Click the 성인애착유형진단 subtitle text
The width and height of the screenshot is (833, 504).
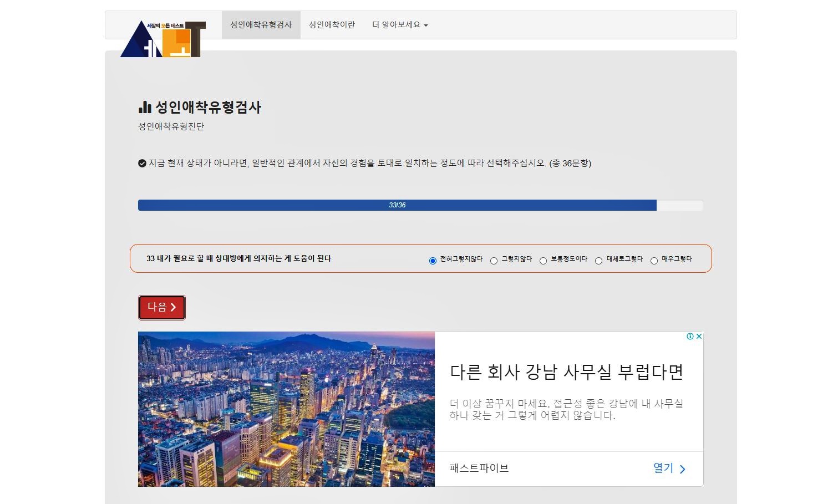click(x=171, y=126)
